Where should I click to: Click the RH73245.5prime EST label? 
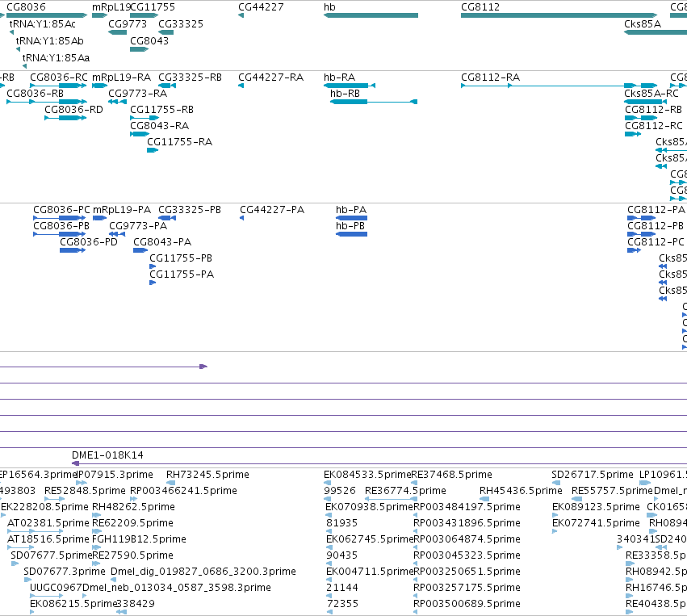(x=207, y=475)
